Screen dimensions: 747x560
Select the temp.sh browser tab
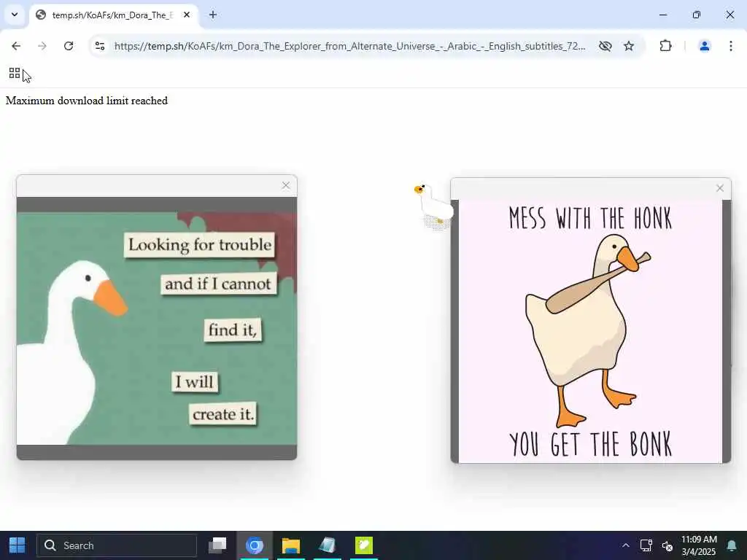pos(115,15)
